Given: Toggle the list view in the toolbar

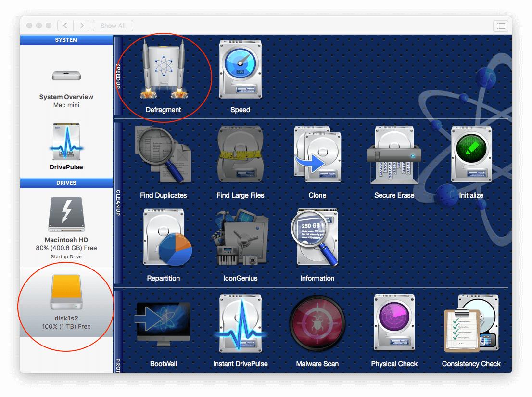Looking at the screenshot, I should point(500,26).
